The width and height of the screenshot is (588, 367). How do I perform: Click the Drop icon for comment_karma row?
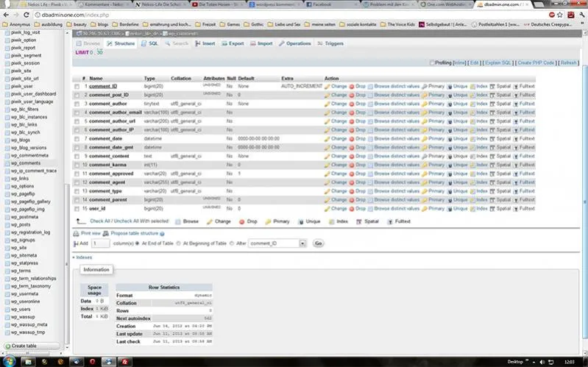pyautogui.click(x=352, y=165)
